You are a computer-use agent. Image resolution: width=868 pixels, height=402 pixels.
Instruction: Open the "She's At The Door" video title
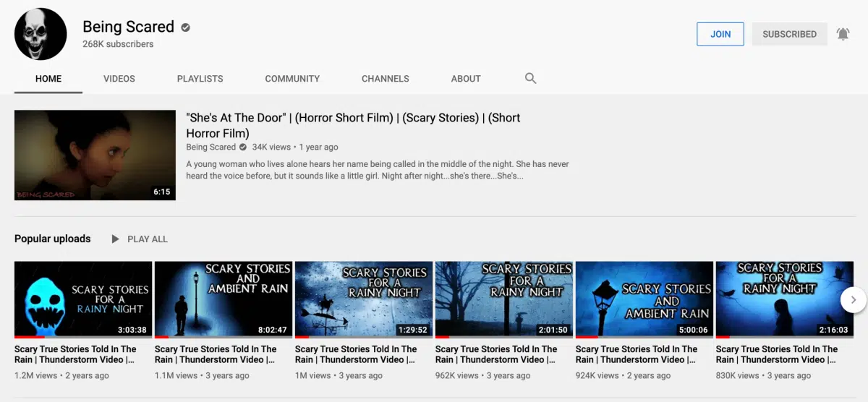[354, 125]
